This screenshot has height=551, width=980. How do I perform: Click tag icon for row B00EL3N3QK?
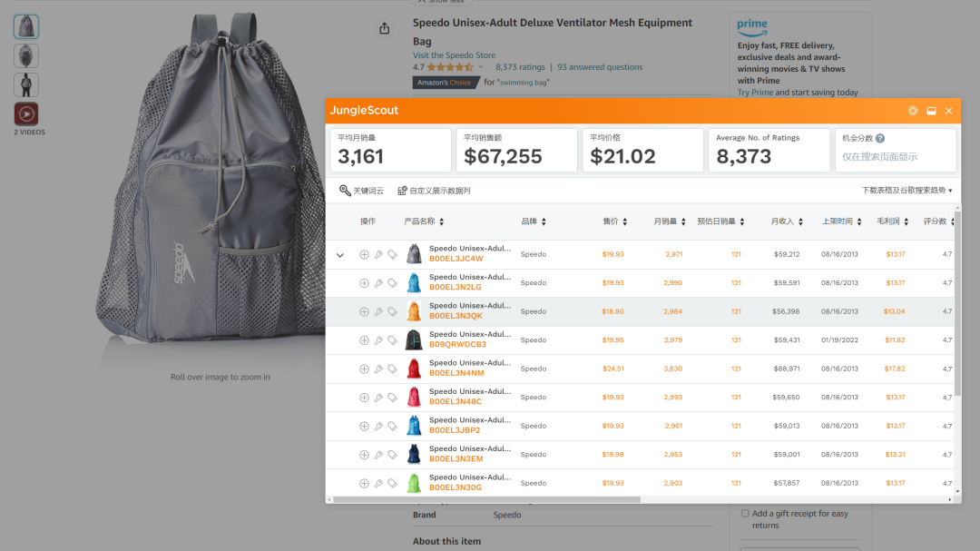click(x=392, y=312)
